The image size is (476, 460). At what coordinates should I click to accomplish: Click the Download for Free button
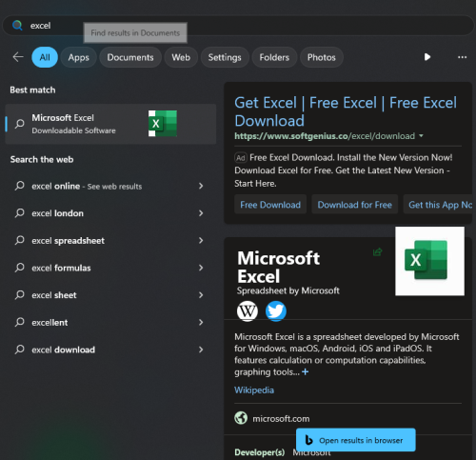(355, 205)
